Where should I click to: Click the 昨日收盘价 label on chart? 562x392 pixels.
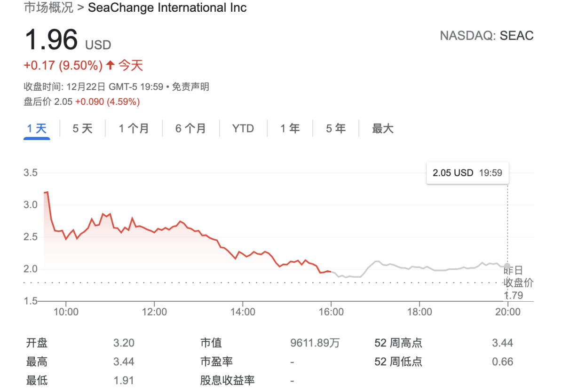[x=519, y=276]
